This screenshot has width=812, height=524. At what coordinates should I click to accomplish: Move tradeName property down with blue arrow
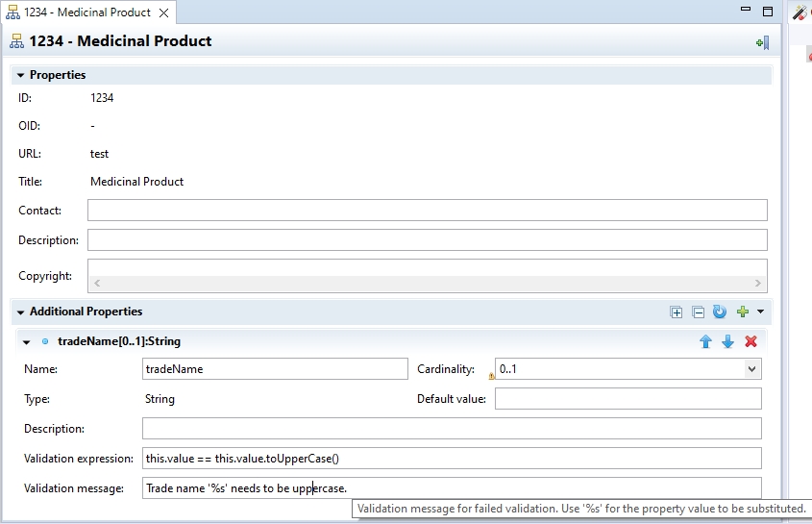coord(727,341)
